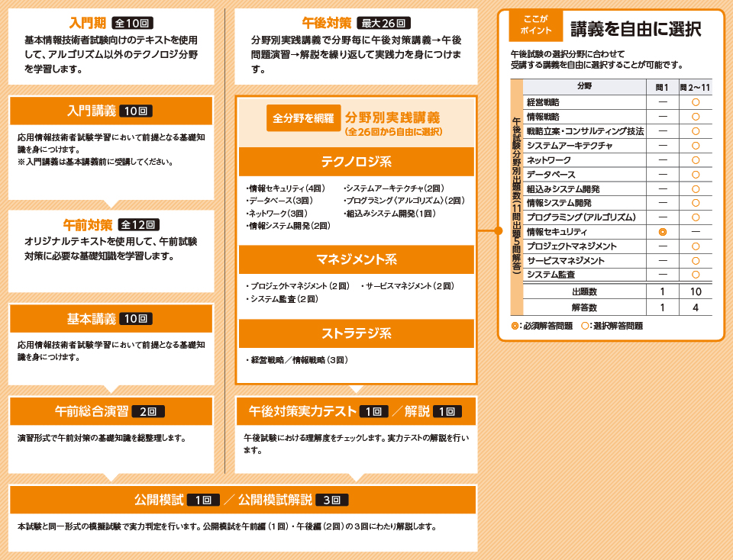The height and width of the screenshot is (560, 733).
Task: Click the ここがポイント orange badge
Action: click(535, 27)
